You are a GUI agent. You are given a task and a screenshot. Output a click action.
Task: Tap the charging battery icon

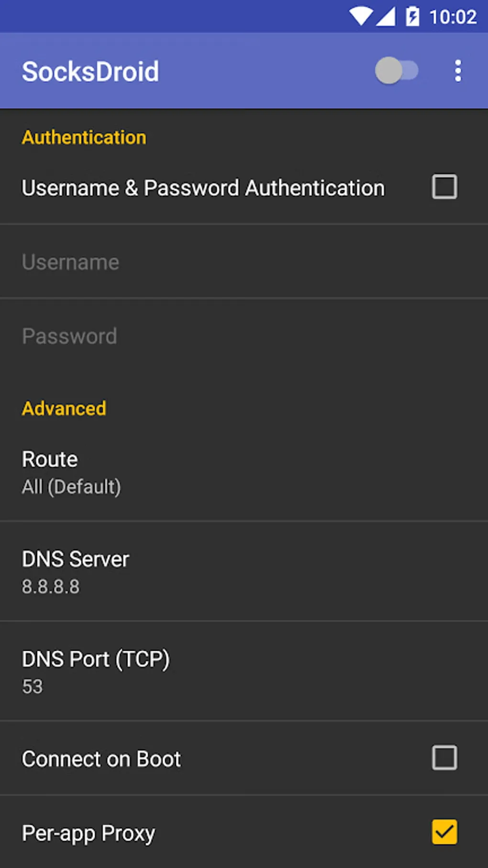[x=412, y=16]
